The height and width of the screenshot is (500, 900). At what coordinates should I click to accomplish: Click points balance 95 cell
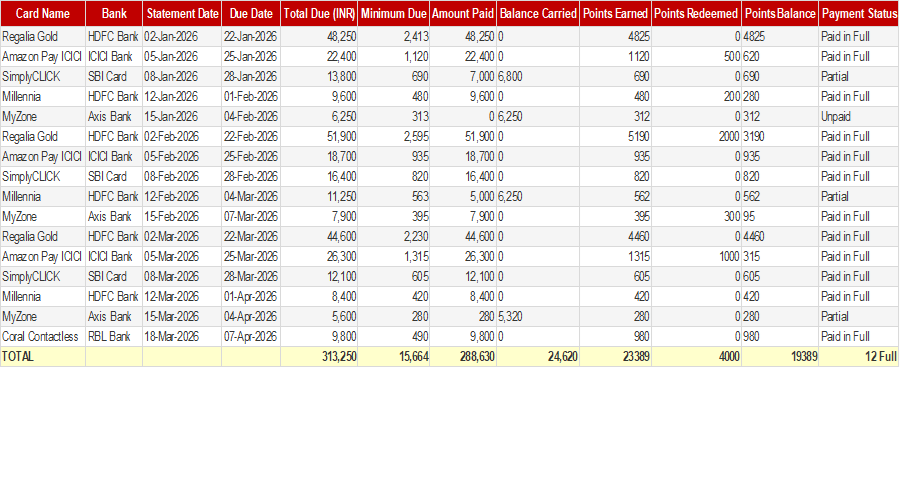pyautogui.click(x=780, y=216)
